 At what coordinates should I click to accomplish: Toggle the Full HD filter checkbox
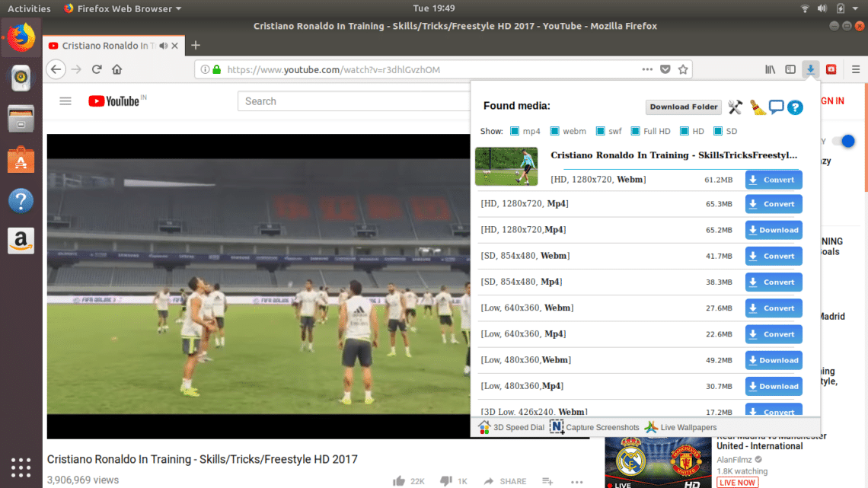635,131
